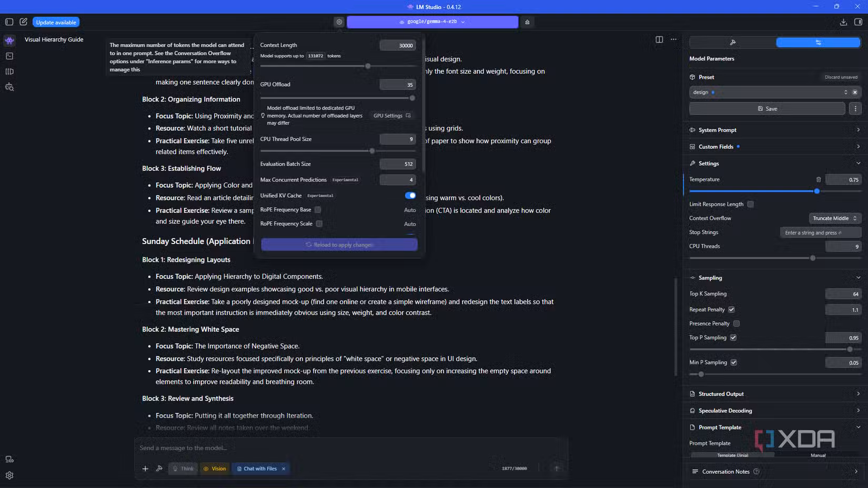Screen dimensions: 868x488
Task: Eject the loaded gemma model
Action: pos(527,22)
